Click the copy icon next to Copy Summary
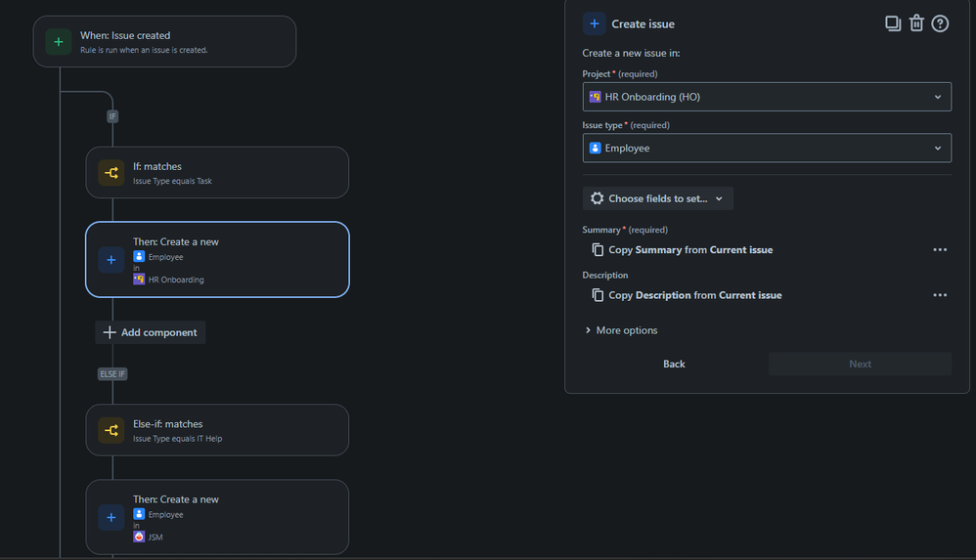This screenshot has height=560, width=976. [x=598, y=249]
